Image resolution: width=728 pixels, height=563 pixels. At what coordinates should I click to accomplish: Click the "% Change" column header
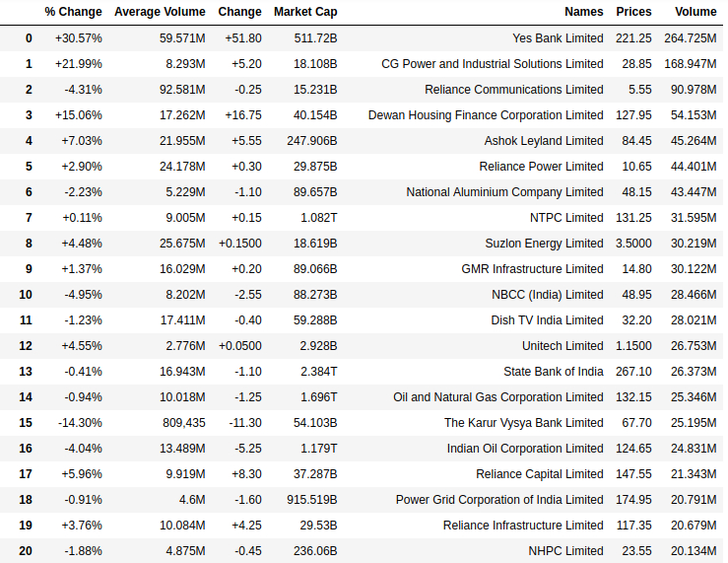click(73, 12)
